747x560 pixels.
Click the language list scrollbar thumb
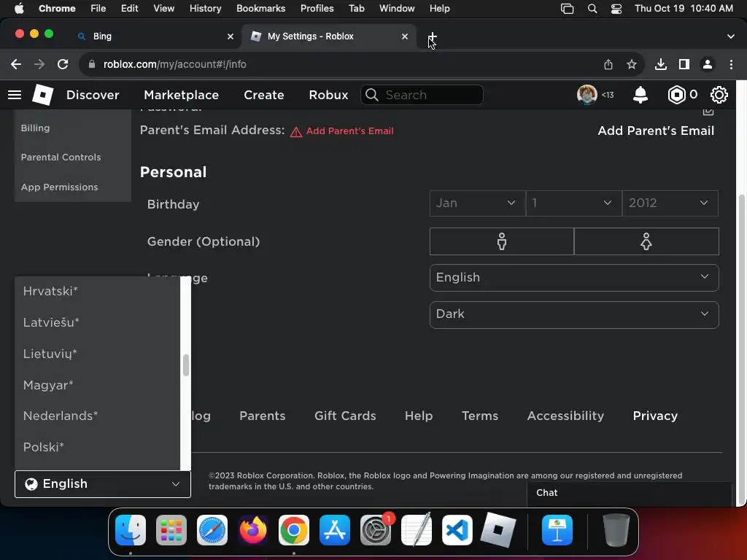coord(186,365)
